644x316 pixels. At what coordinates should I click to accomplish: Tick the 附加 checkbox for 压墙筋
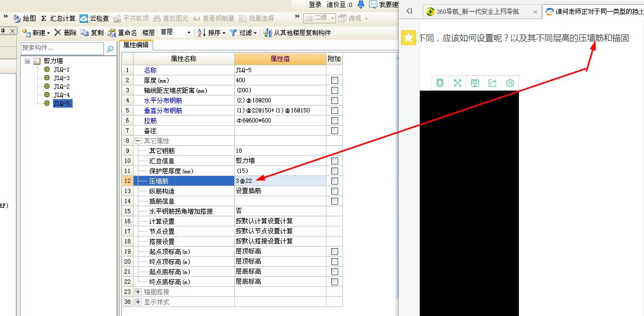[x=334, y=181]
